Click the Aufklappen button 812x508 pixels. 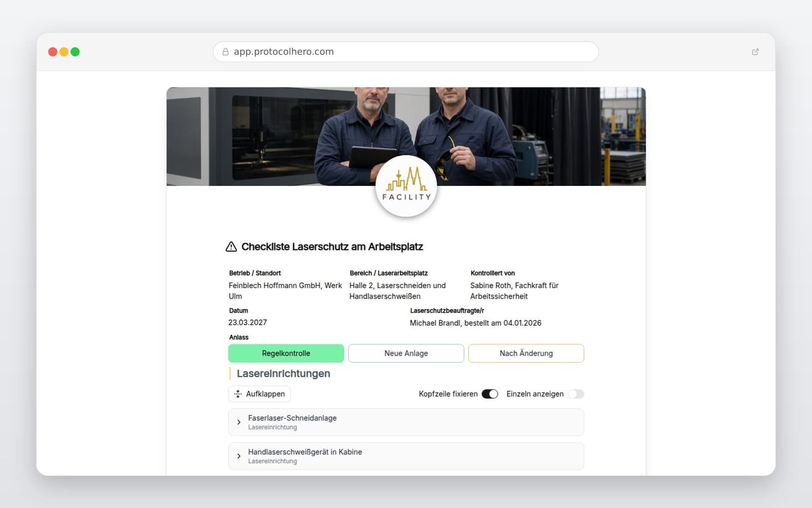(x=259, y=394)
